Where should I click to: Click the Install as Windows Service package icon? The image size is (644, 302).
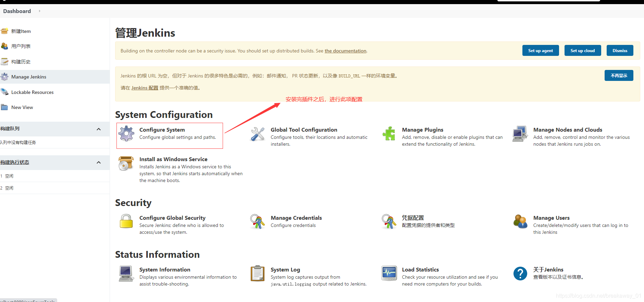[126, 163]
